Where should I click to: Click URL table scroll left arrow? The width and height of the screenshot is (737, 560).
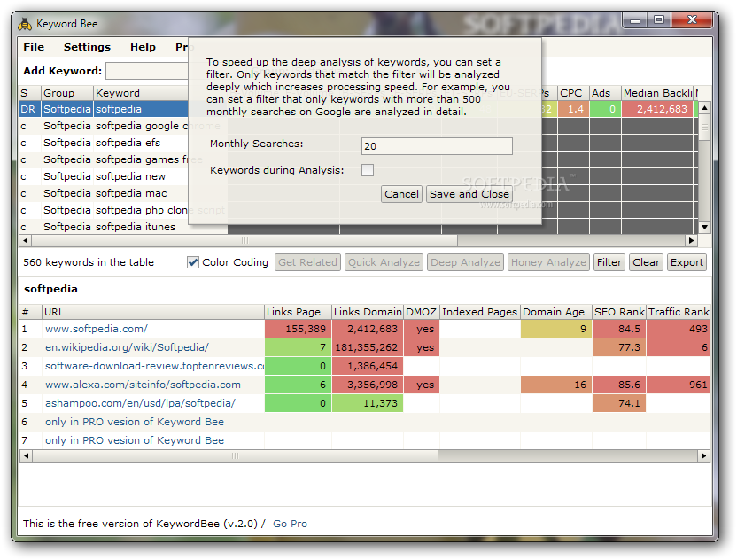(26, 455)
